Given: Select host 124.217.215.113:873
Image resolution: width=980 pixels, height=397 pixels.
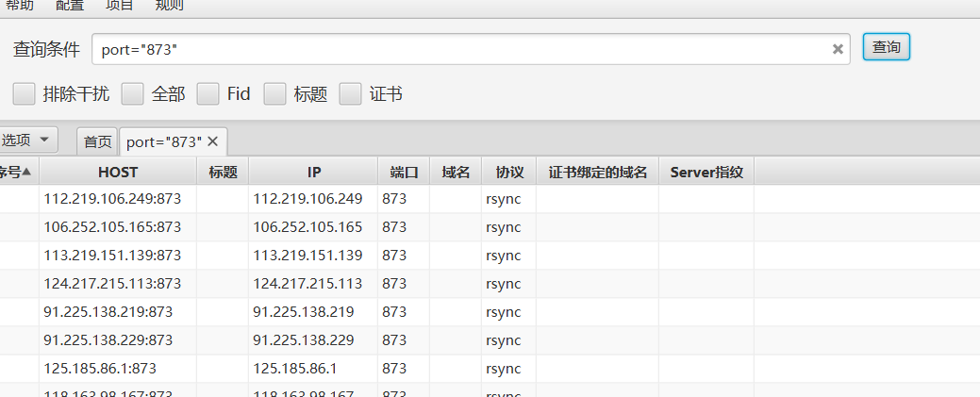Looking at the screenshot, I should point(112,283).
